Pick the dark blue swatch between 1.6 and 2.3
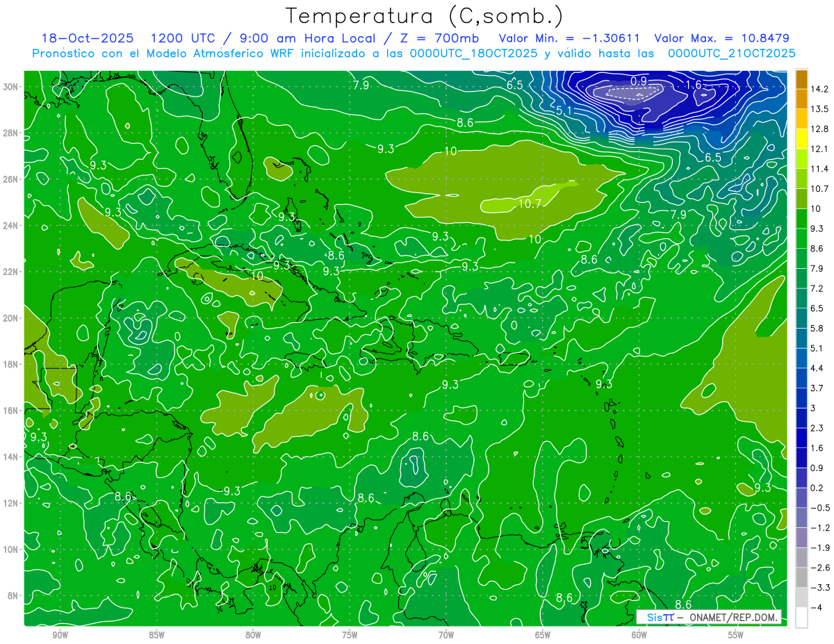This screenshot has height=644, width=834. coord(801,438)
